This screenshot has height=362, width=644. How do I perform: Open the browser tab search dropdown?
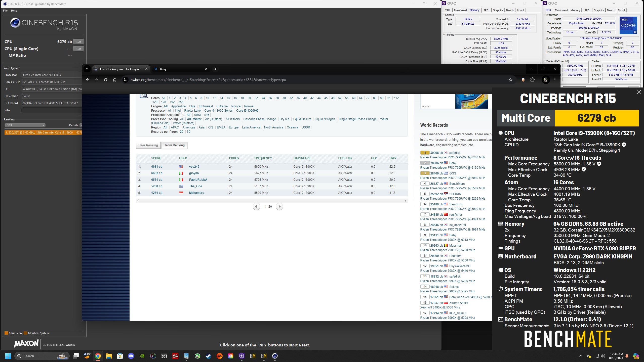[87, 69]
